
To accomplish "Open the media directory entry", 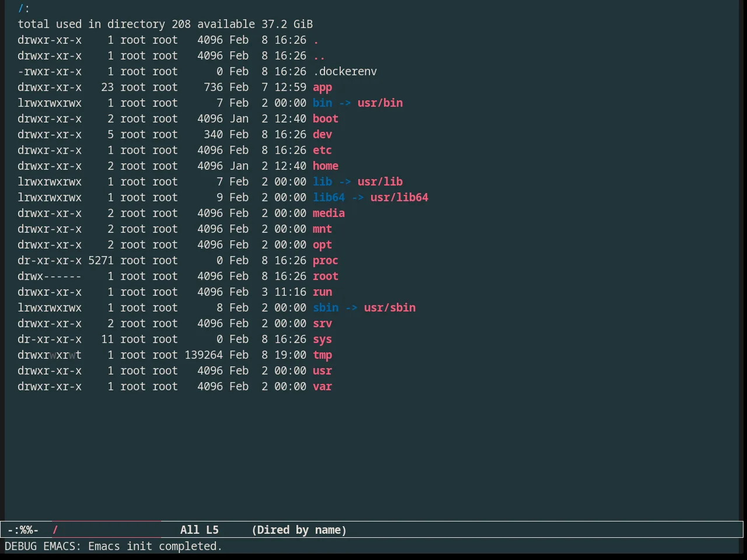I will tap(329, 213).
